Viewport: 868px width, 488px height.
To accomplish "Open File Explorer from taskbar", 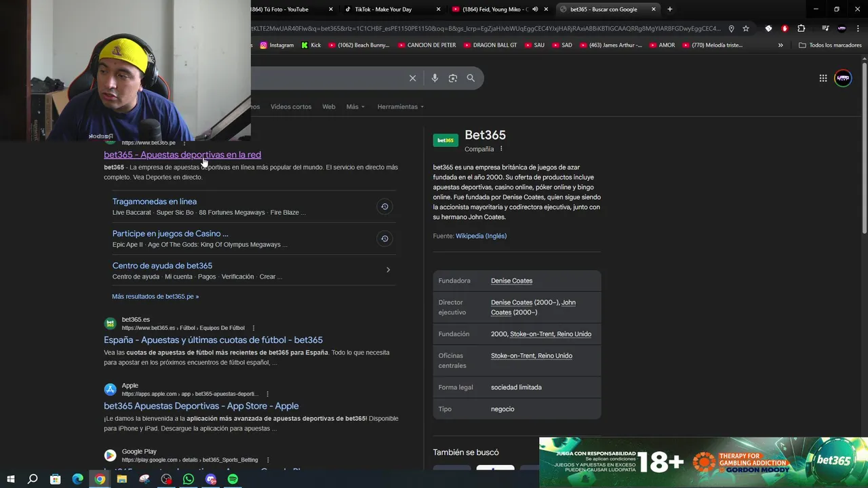I will pos(122,479).
